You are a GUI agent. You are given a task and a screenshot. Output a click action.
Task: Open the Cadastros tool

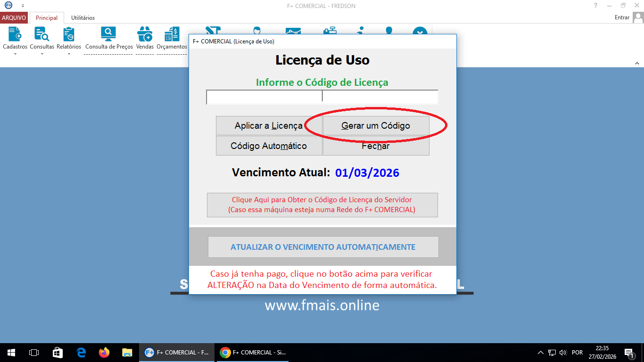pos(14,35)
